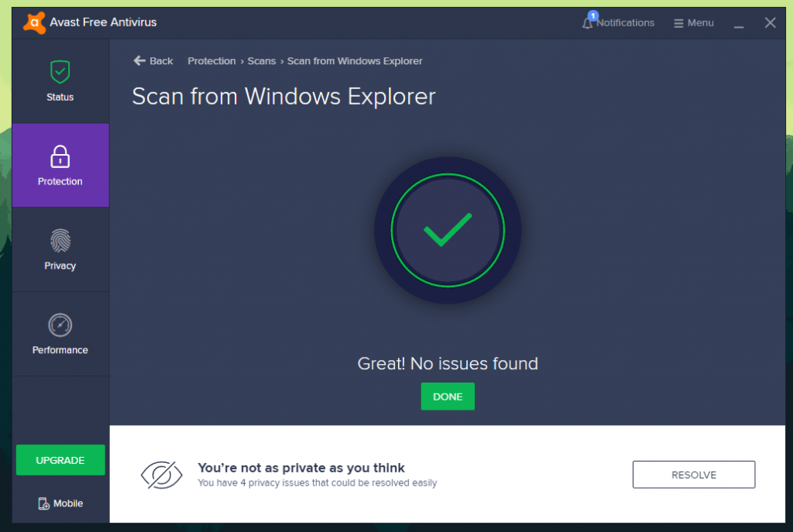Click the hamburger Menu icon
This screenshot has height=532, width=793.
pos(678,23)
